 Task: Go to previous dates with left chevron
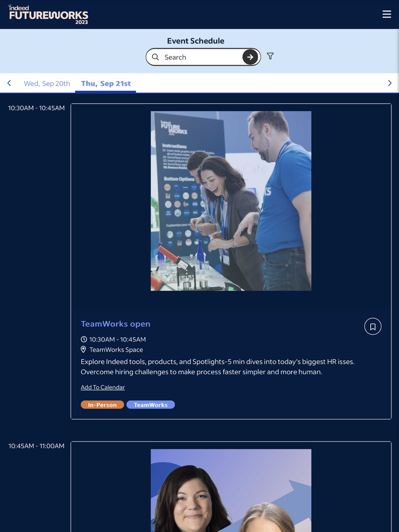tap(9, 83)
